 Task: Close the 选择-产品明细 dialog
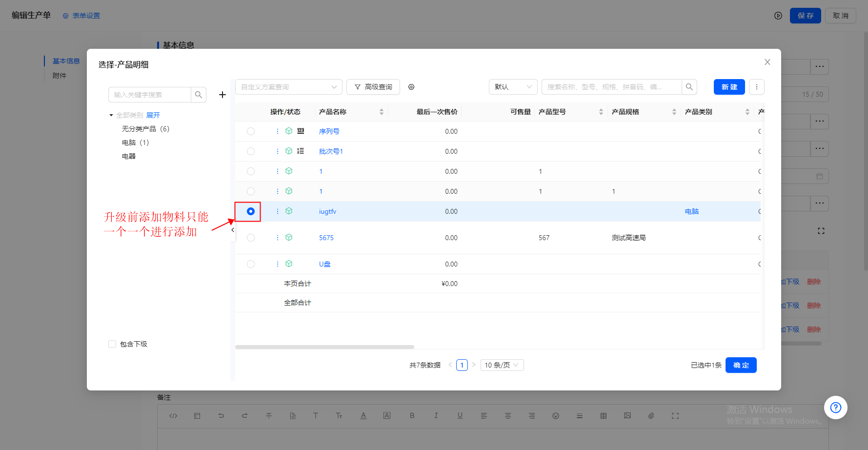(767, 62)
